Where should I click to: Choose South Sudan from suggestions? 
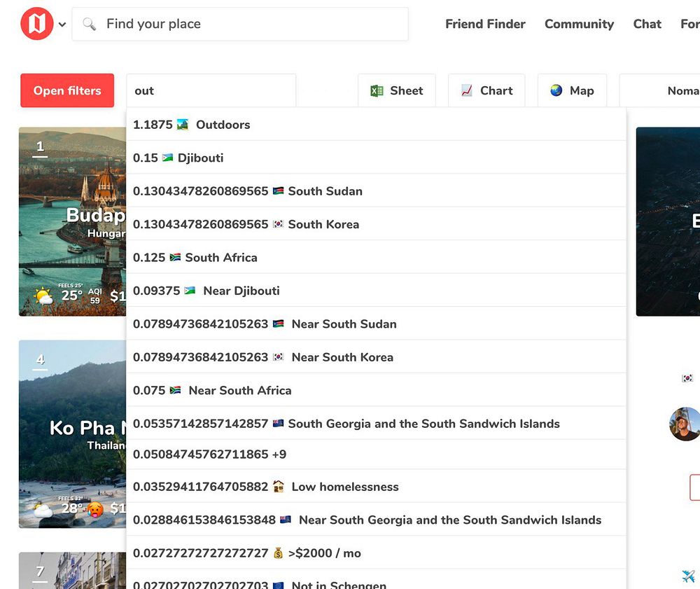(376, 191)
